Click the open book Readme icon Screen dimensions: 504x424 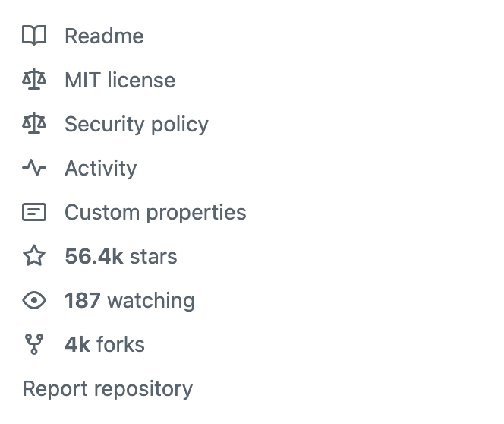tap(34, 36)
